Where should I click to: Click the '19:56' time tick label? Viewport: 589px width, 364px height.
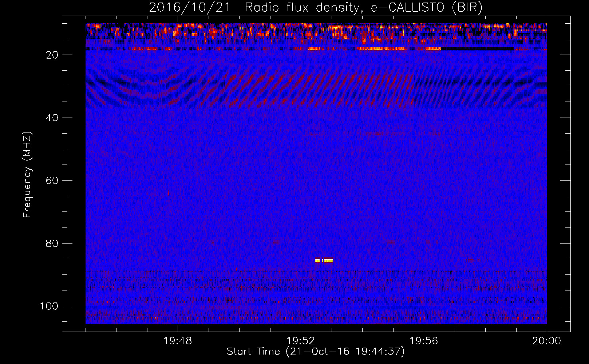point(424,341)
